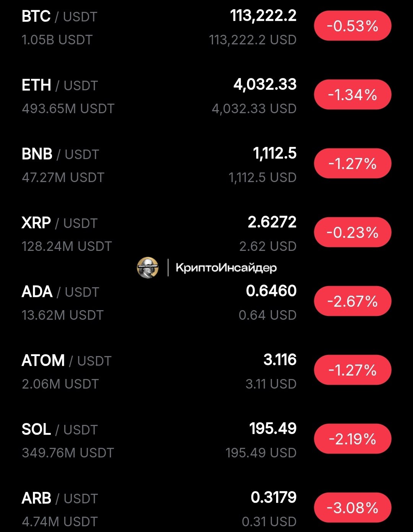Open the ETH / USDT pair
Viewport: 413px width, 532px height.
(60, 85)
